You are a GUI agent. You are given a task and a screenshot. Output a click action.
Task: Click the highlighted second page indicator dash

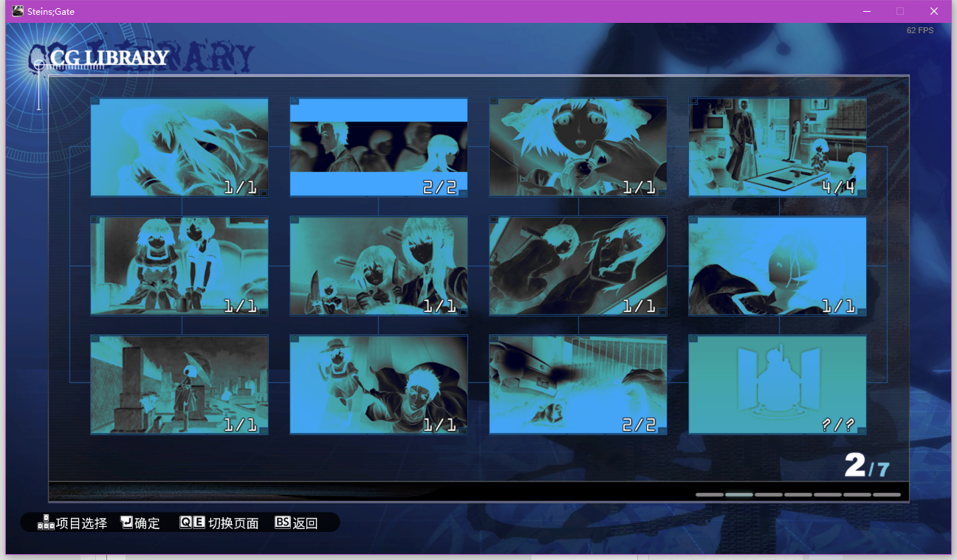tap(739, 494)
